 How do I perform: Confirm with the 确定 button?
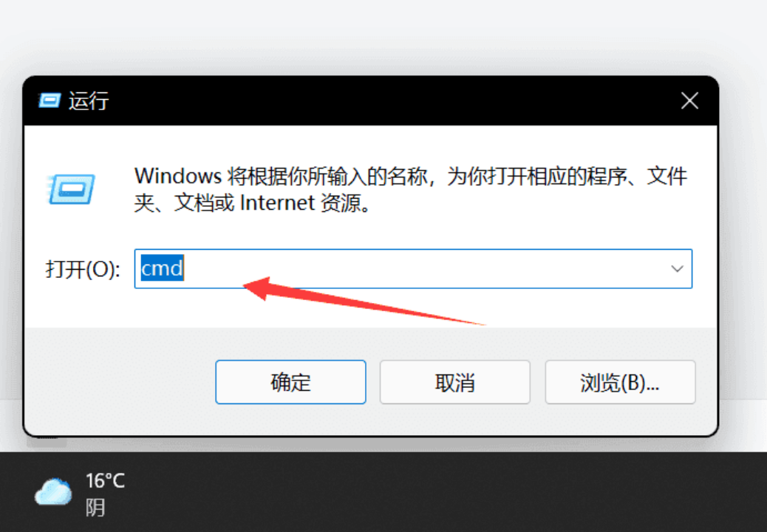[290, 383]
